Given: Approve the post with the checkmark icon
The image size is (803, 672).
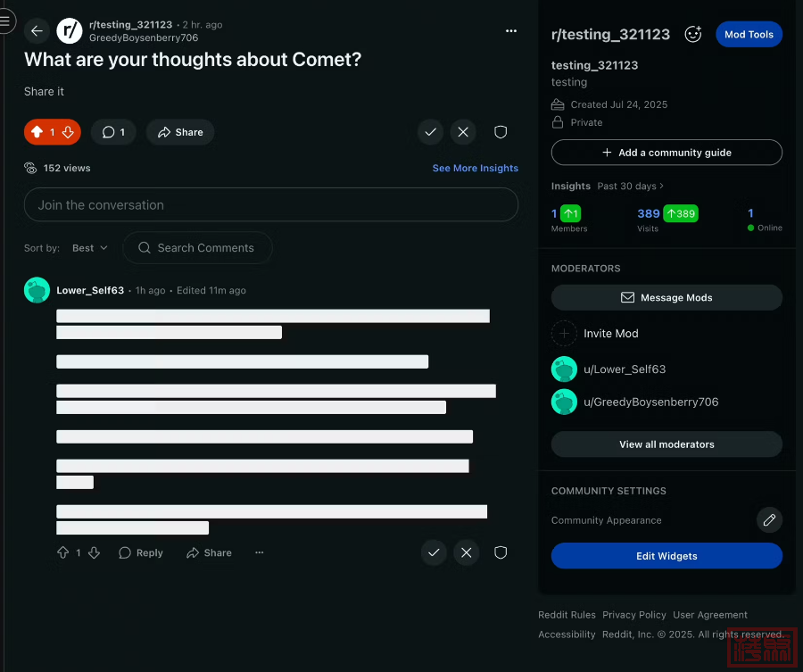Looking at the screenshot, I should coord(431,132).
